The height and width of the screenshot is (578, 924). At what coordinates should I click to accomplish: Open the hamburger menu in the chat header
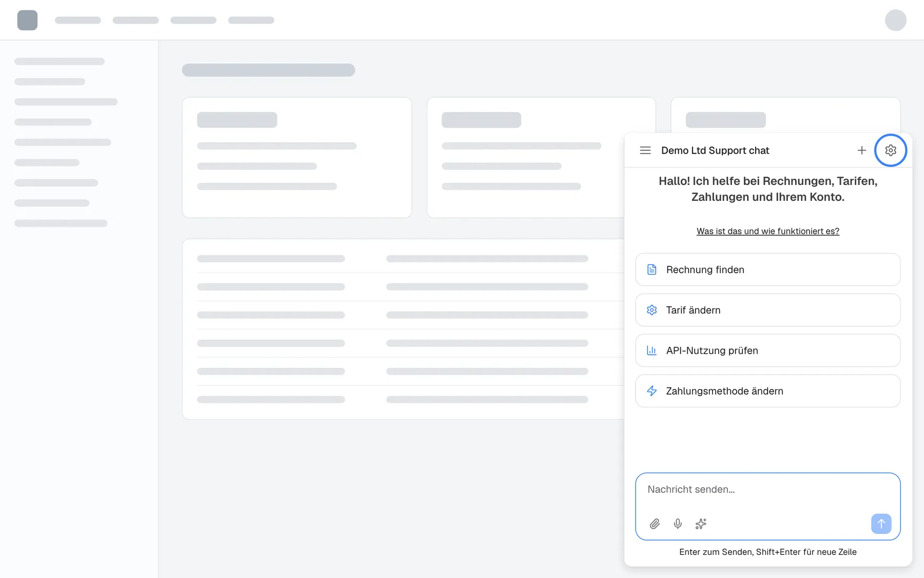645,150
